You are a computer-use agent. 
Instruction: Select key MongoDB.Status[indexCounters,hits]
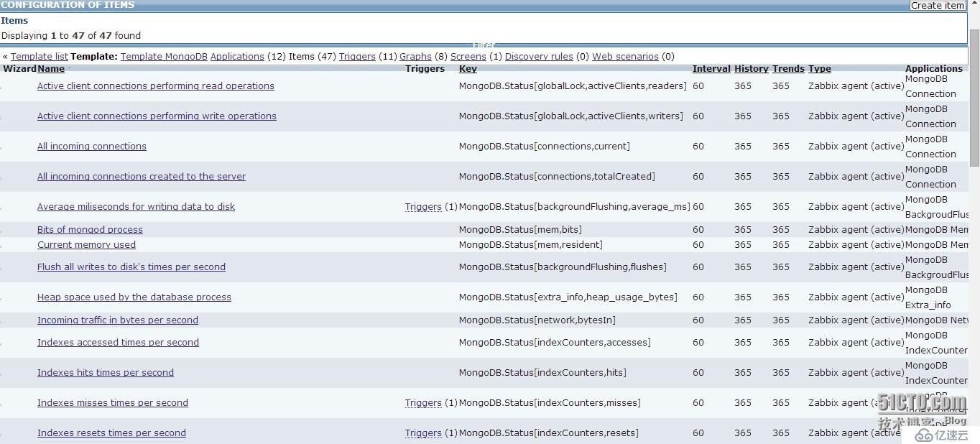pyautogui.click(x=542, y=372)
